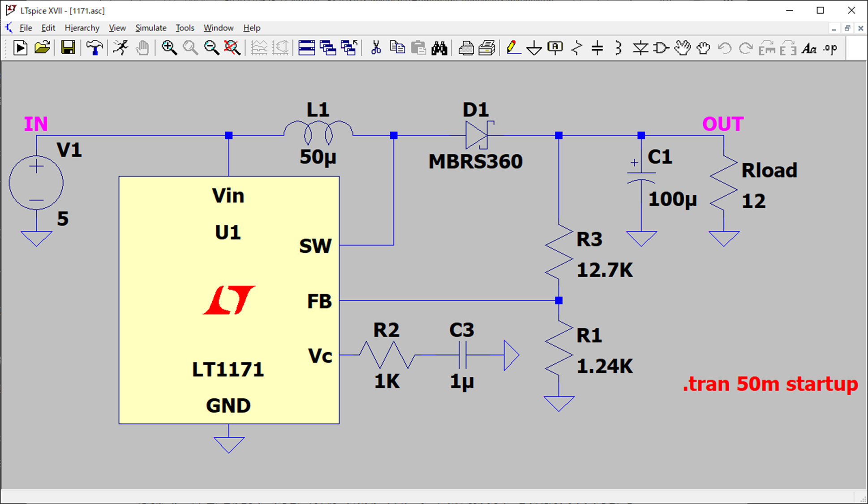Open the Component gate icon
Screen dimensions: 868x504
coord(661,47)
